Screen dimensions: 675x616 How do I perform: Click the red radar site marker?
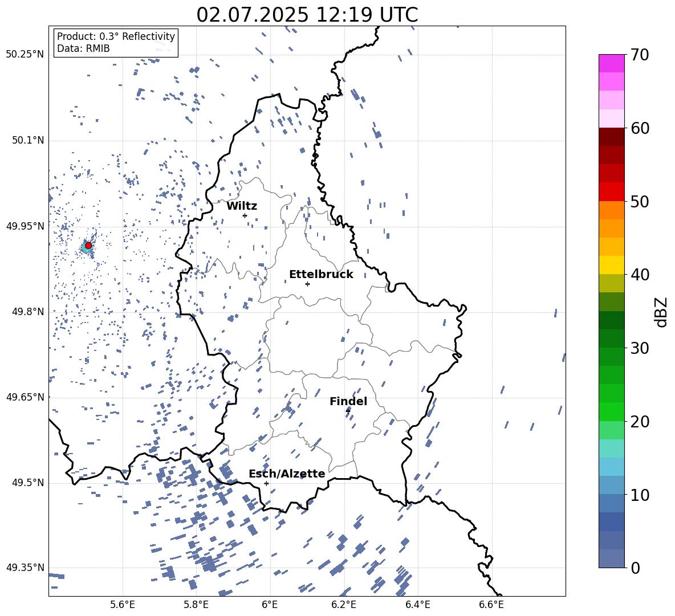(88, 246)
